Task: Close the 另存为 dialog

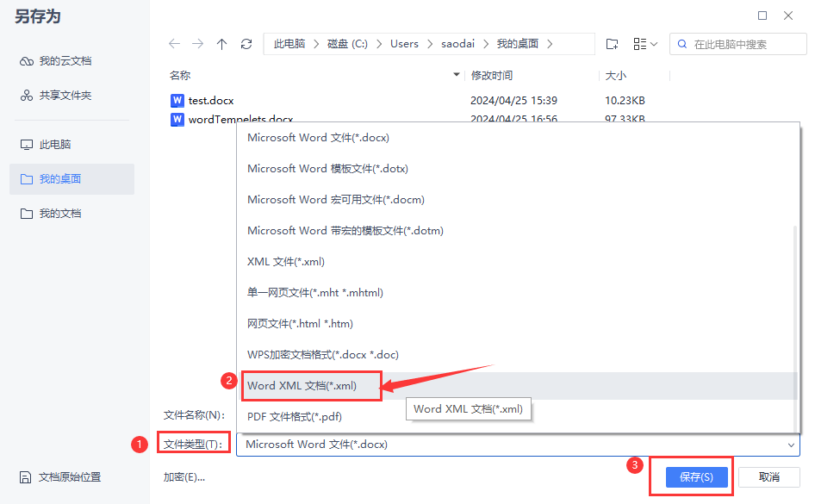Action: click(788, 16)
